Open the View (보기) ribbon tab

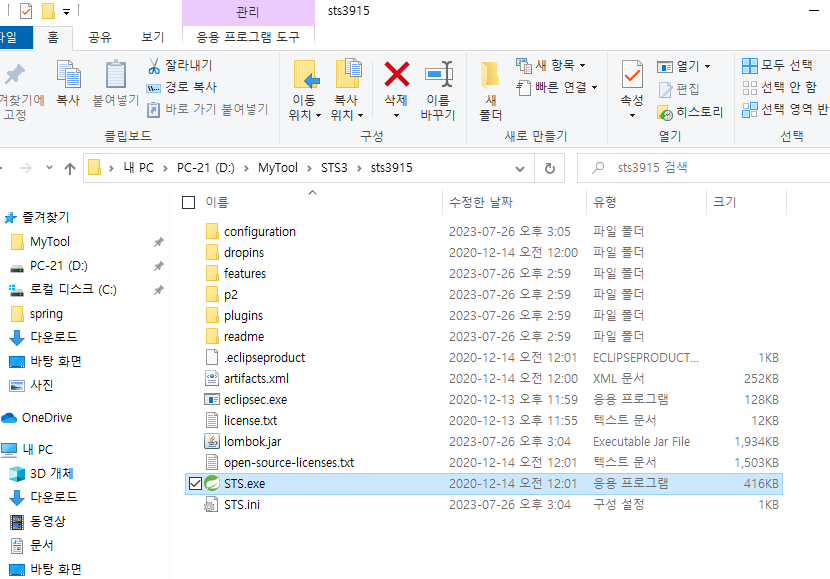(x=153, y=37)
